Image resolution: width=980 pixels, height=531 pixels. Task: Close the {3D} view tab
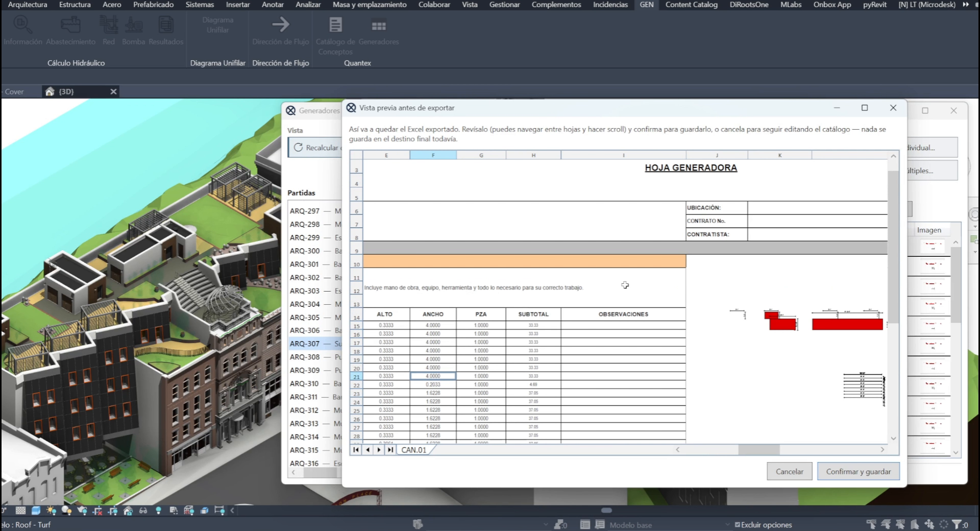[114, 91]
